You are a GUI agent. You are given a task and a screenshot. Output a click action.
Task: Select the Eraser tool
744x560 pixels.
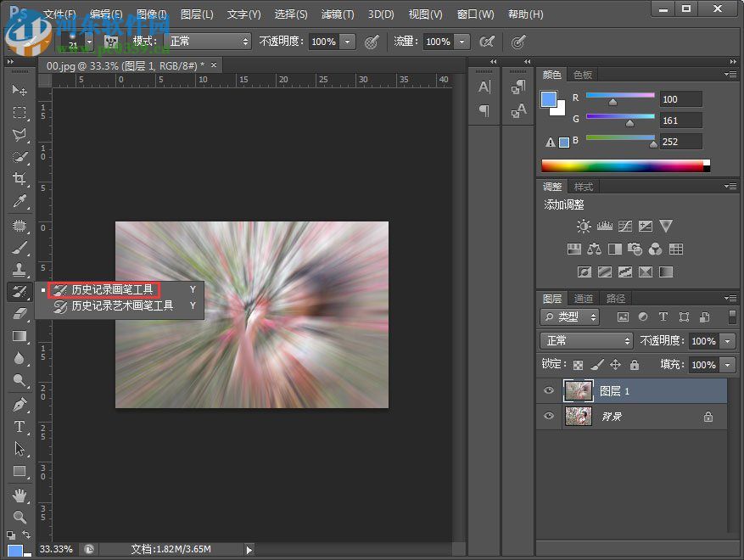[19, 314]
